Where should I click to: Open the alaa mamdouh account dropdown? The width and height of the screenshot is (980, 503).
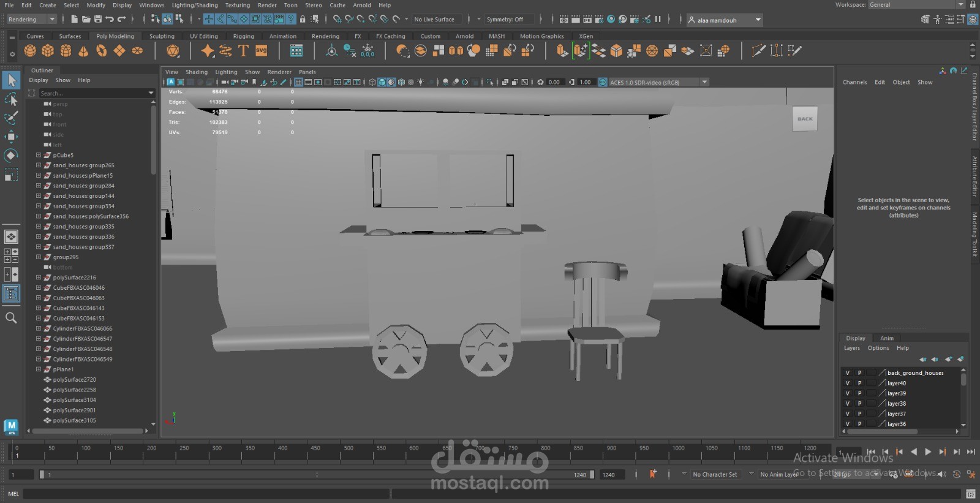coord(725,20)
